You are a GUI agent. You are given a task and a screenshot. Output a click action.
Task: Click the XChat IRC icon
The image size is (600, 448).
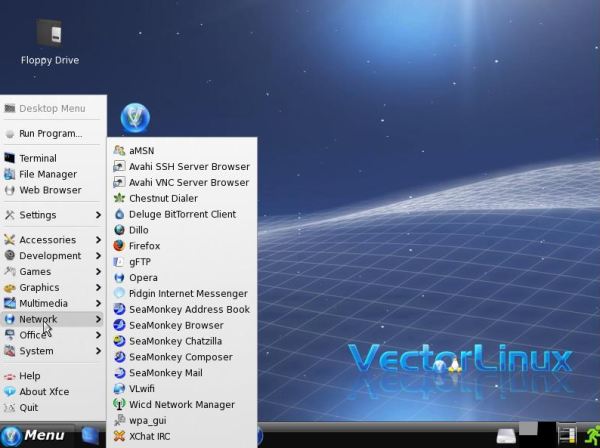coord(119,436)
